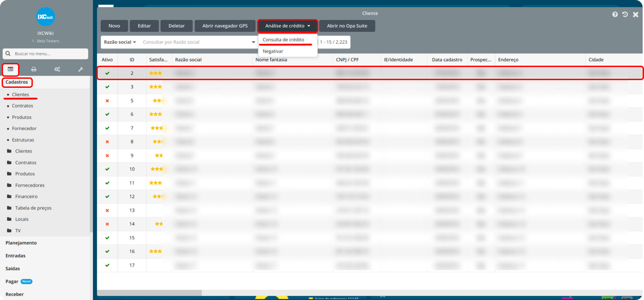
Task: Click the help question mark icon
Action: (x=615, y=14)
